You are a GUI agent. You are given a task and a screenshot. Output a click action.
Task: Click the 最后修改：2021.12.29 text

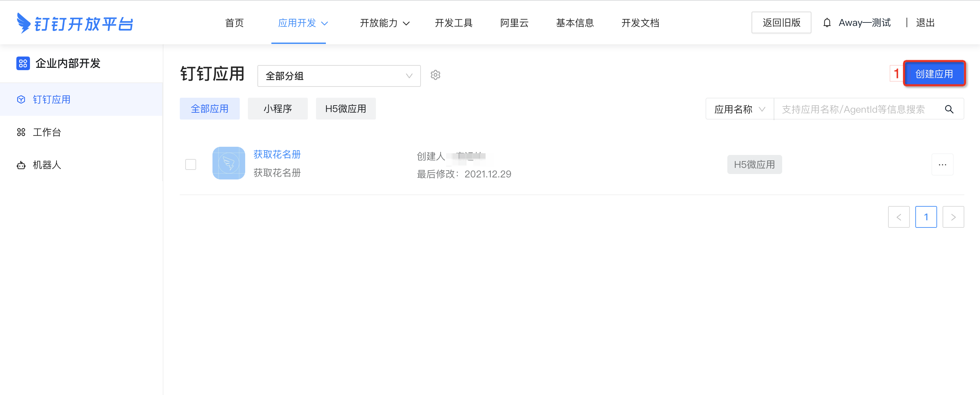pyautogui.click(x=464, y=174)
